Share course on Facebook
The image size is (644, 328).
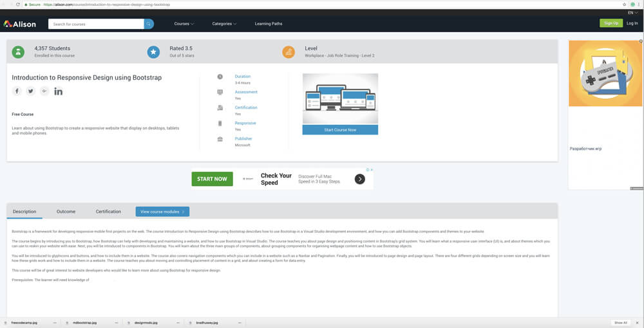click(17, 91)
